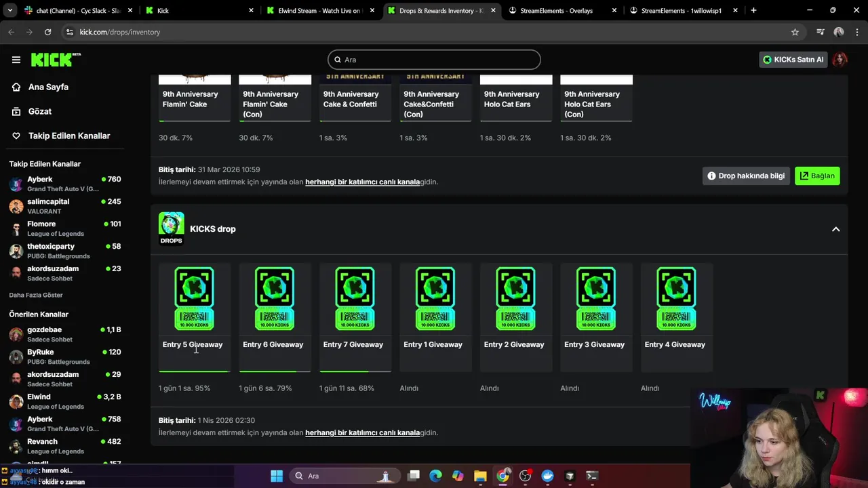Click Entry 7 Giveaway drop image
The width and height of the screenshot is (868, 488).
pyautogui.click(x=355, y=298)
